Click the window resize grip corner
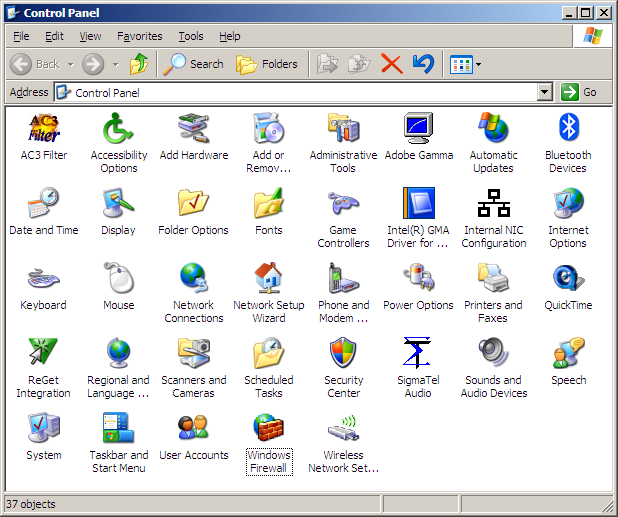This screenshot has height=517, width=618. click(x=607, y=506)
